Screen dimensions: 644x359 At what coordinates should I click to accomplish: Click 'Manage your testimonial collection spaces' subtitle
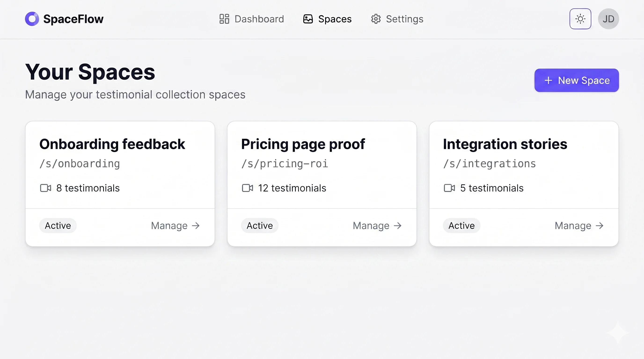coord(135,95)
